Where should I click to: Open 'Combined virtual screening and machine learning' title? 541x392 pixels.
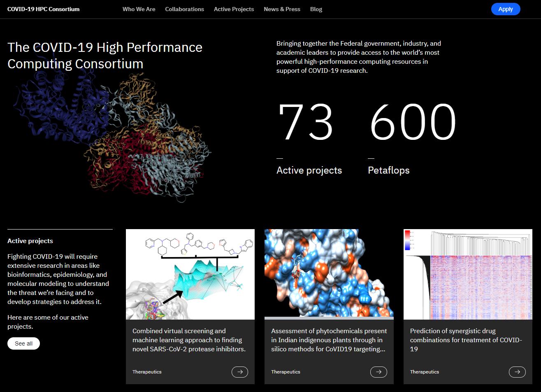tap(189, 340)
